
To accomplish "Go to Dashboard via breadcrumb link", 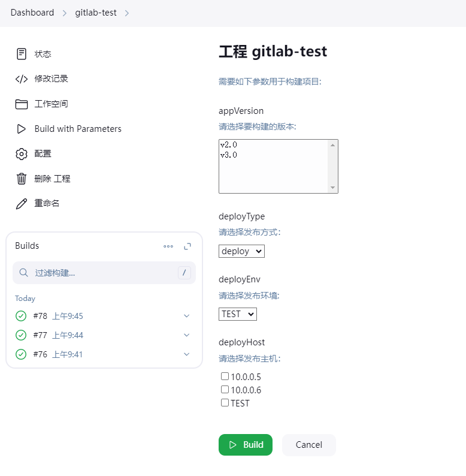I will [x=32, y=13].
